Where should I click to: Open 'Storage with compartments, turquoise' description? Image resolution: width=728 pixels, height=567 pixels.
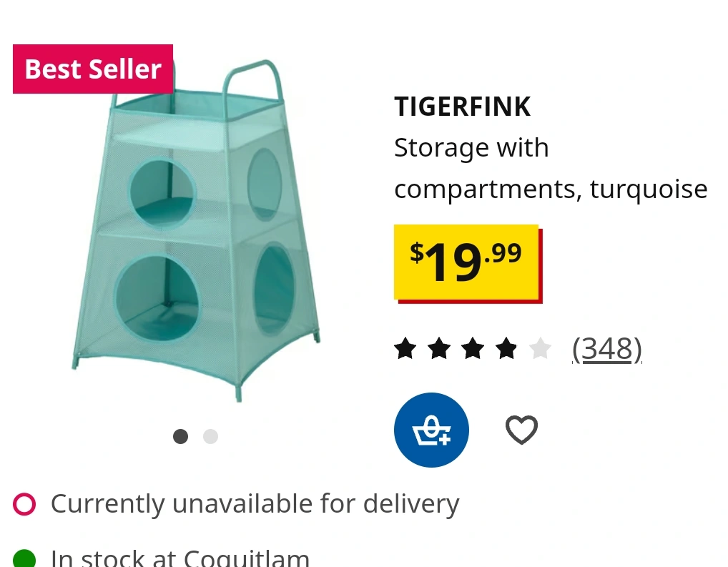coord(551,169)
